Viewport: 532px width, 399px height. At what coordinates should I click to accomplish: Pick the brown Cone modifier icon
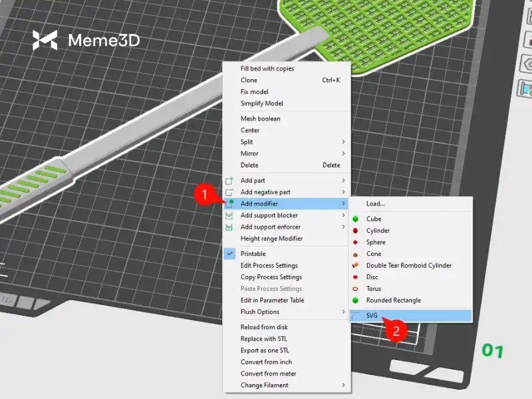click(356, 254)
